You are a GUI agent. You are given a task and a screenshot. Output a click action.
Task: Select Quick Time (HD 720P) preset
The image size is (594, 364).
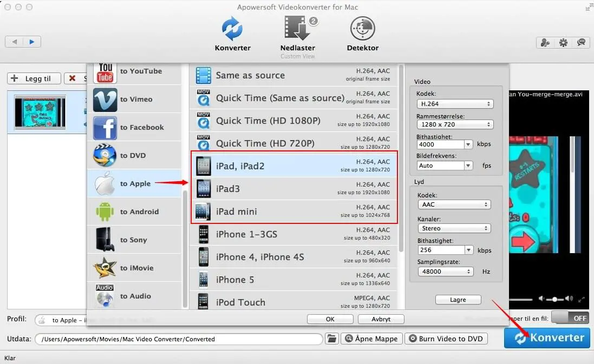(293, 143)
